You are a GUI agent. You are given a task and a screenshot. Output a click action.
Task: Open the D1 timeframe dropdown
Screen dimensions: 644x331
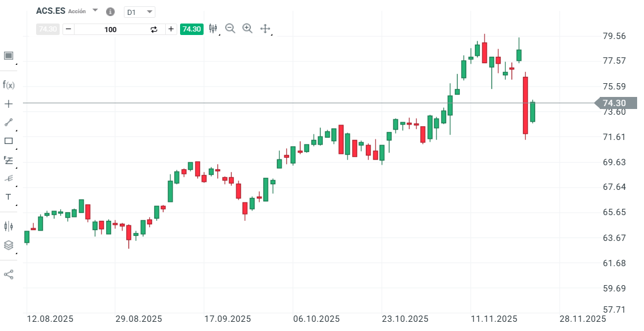(140, 12)
